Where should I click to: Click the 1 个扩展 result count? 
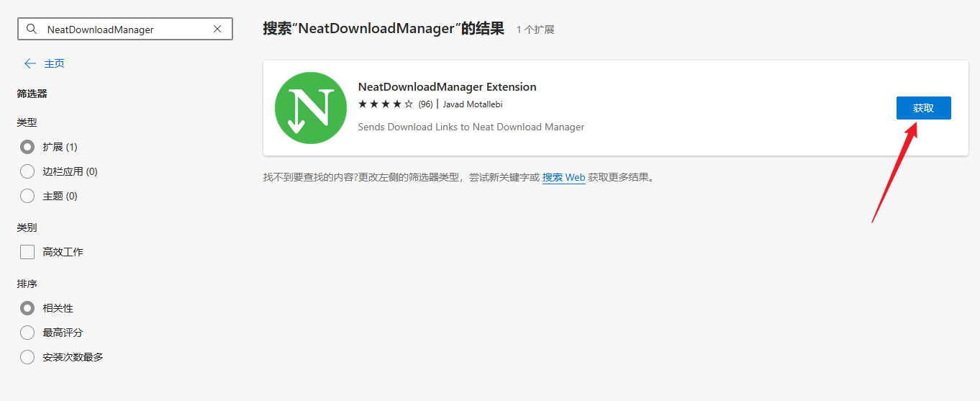point(535,30)
